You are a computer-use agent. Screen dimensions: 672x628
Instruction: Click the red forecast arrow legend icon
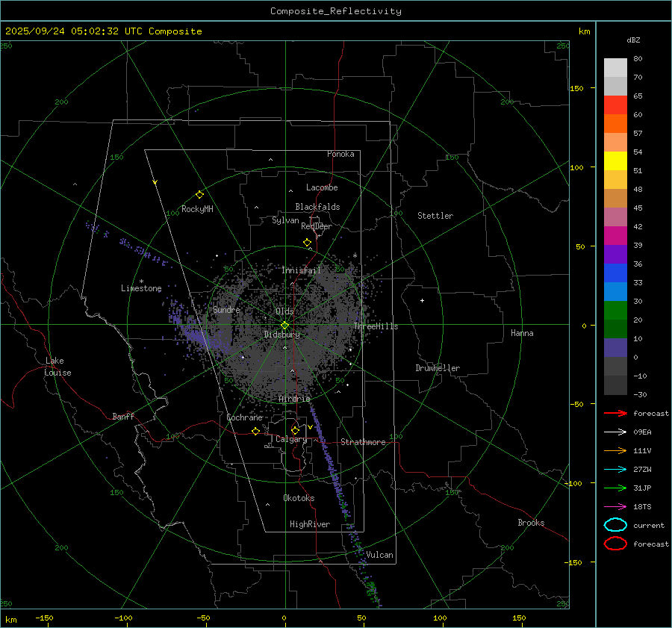[615, 413]
